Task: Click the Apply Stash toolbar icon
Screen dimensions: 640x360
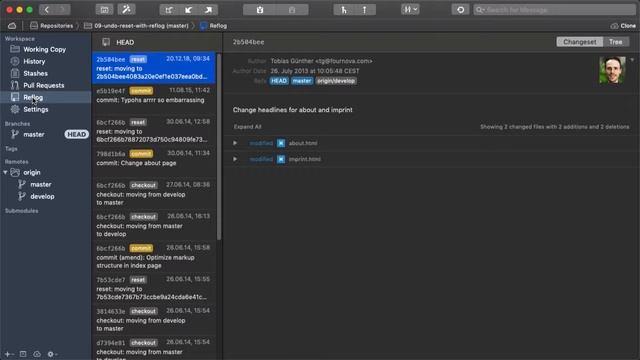Action: pos(292,10)
